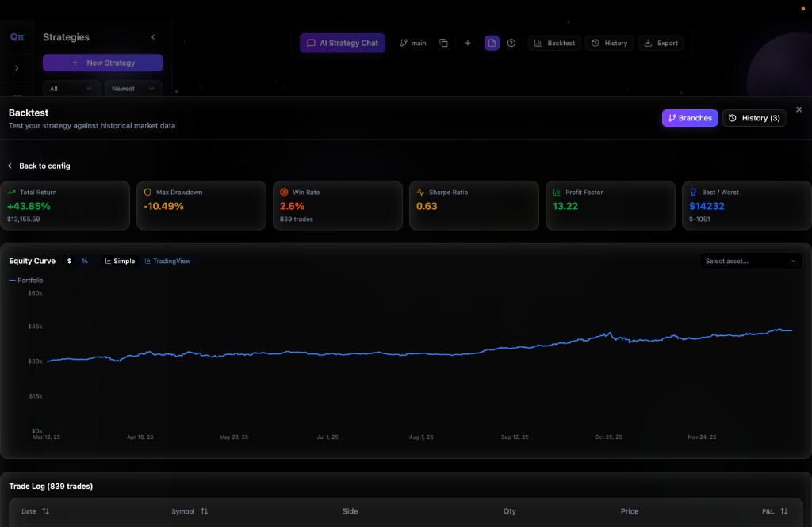Screen dimensions: 812x527
Task: Switch equity curve to percentage display
Action: 85,261
